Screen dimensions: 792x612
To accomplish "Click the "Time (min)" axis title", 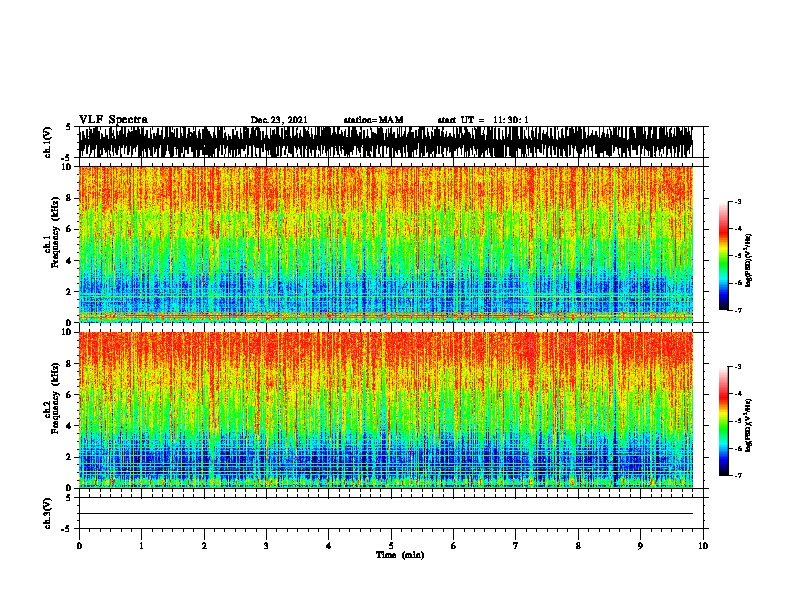I will coord(400,555).
